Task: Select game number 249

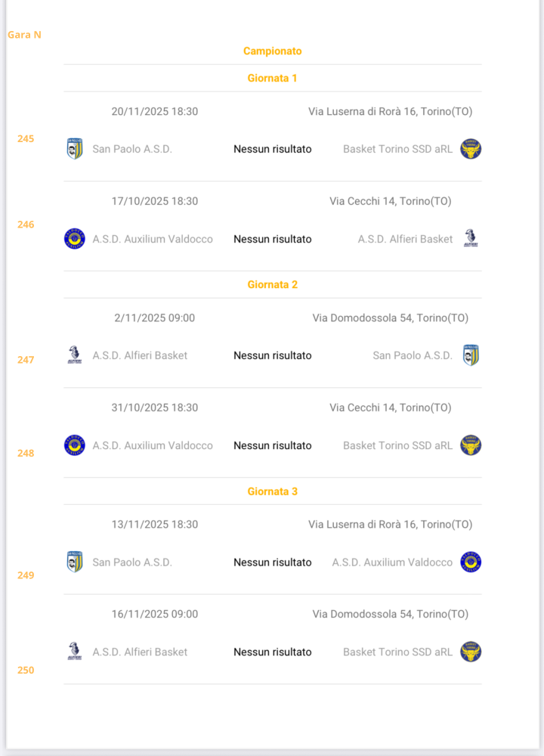Action: pyautogui.click(x=26, y=575)
